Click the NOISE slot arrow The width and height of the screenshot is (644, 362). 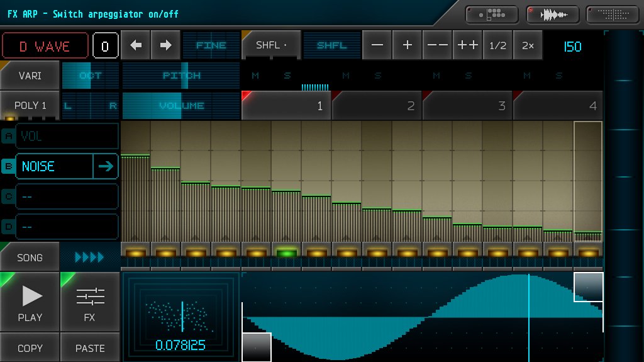(106, 166)
